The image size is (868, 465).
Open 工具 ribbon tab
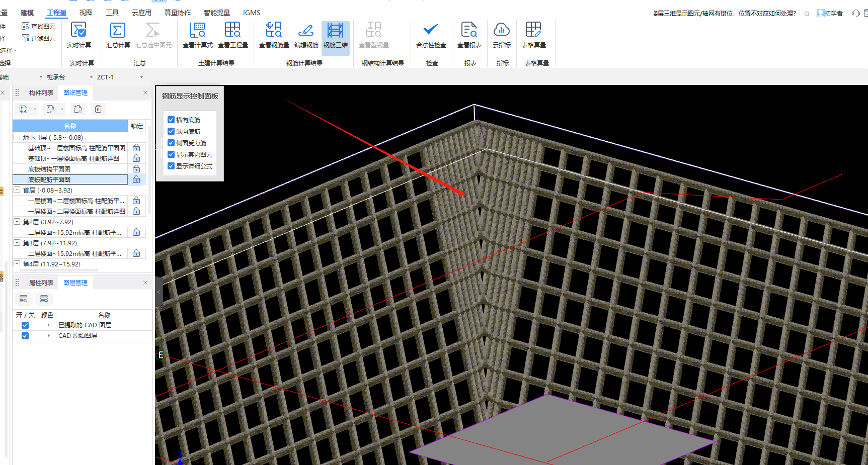[x=112, y=13]
